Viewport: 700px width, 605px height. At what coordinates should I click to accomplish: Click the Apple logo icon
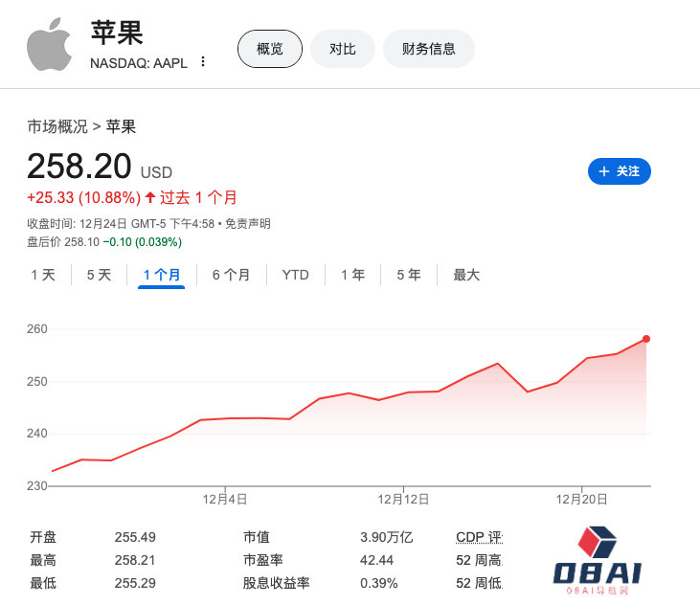point(50,44)
